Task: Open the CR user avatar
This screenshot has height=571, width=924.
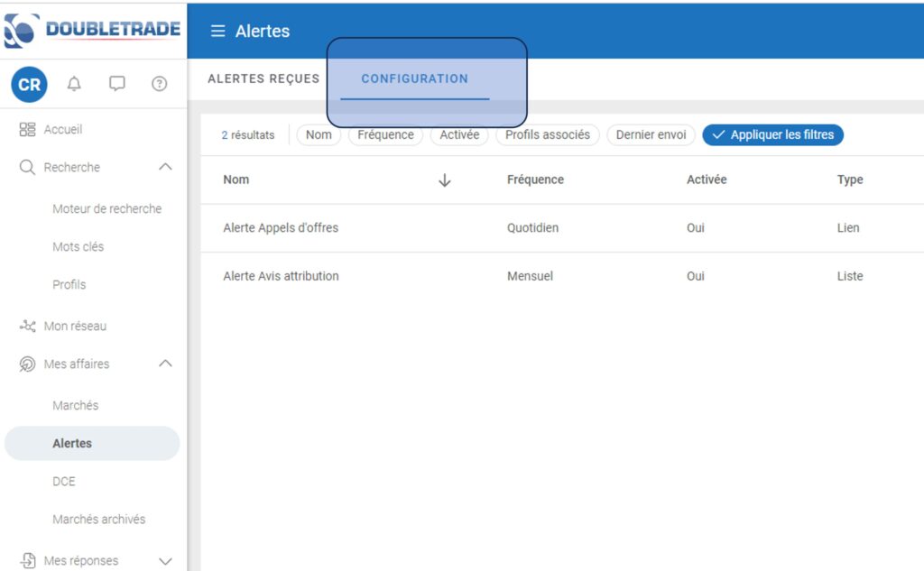Action: pos(29,85)
